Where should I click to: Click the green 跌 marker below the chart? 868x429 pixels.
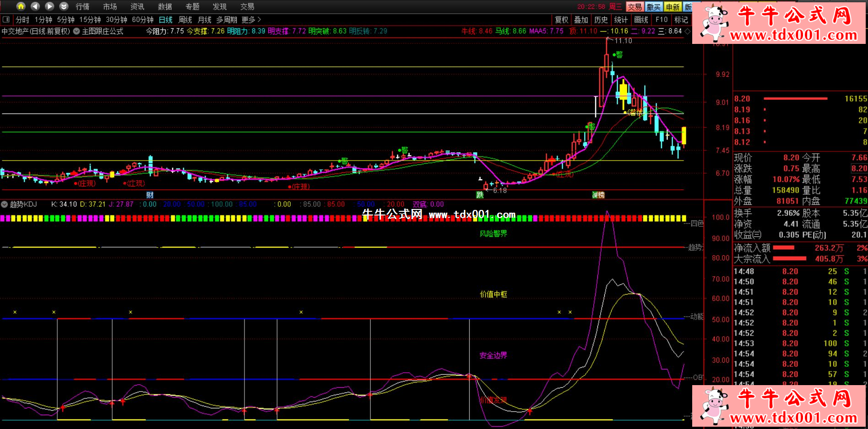[x=480, y=195]
